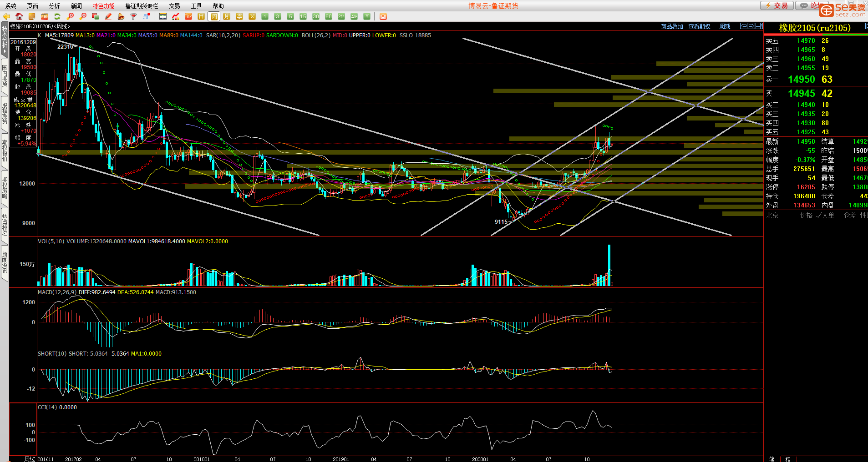Click the MACD(12,26,9) indicator label
868x462 pixels.
57,292
